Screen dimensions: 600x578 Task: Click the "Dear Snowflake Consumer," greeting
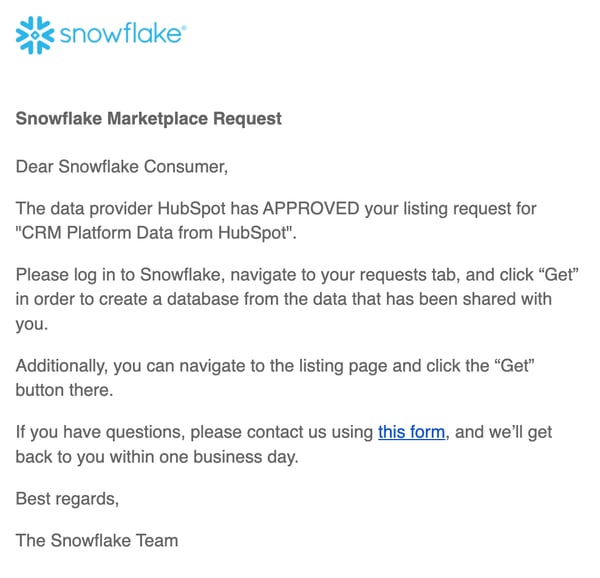[x=122, y=167]
